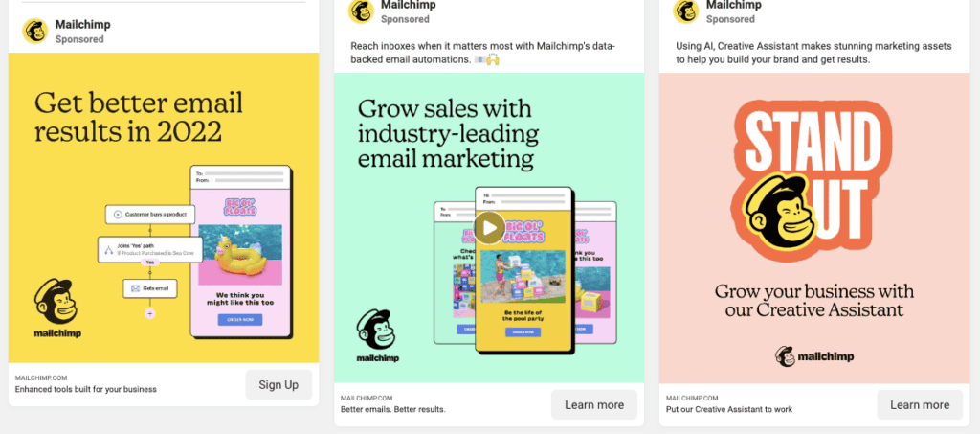Click the Sign Up button
Viewport: 980px width, 434px height.
pos(278,384)
